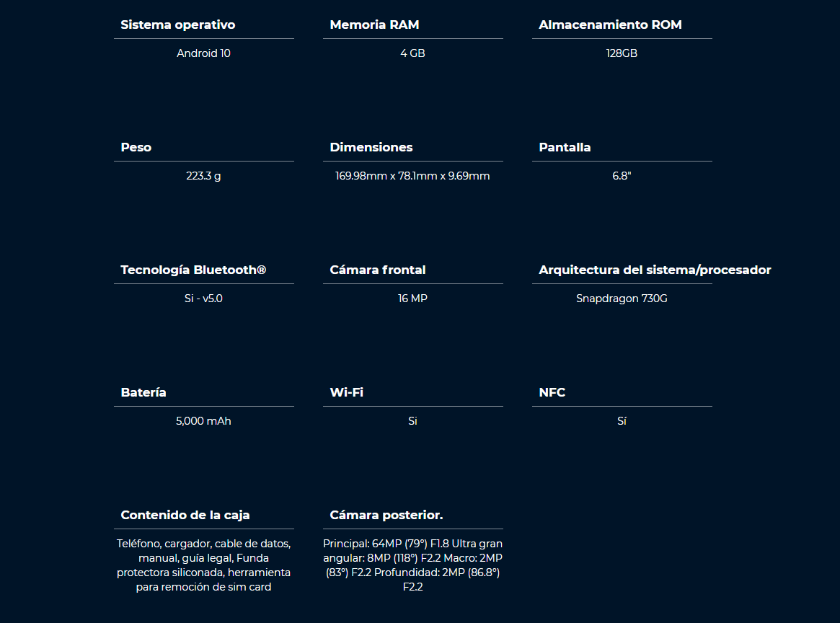Select the NFC heading

tap(552, 393)
